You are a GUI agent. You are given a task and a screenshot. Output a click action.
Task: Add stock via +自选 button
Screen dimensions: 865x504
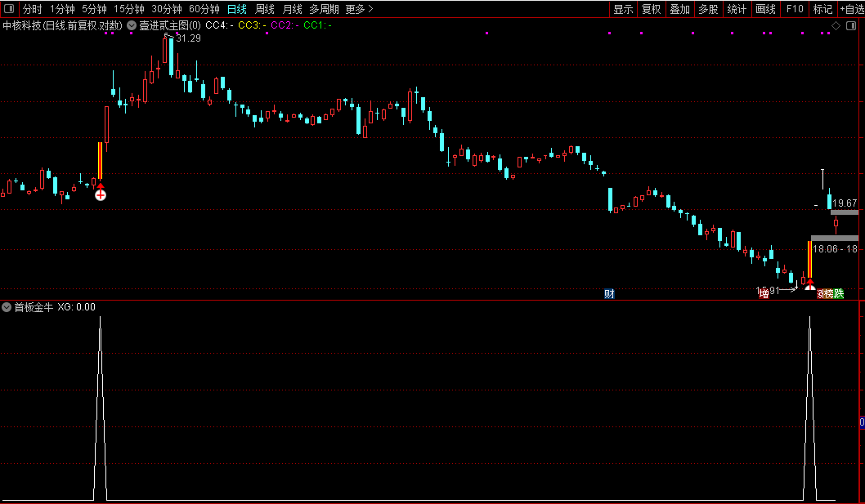pos(852,9)
